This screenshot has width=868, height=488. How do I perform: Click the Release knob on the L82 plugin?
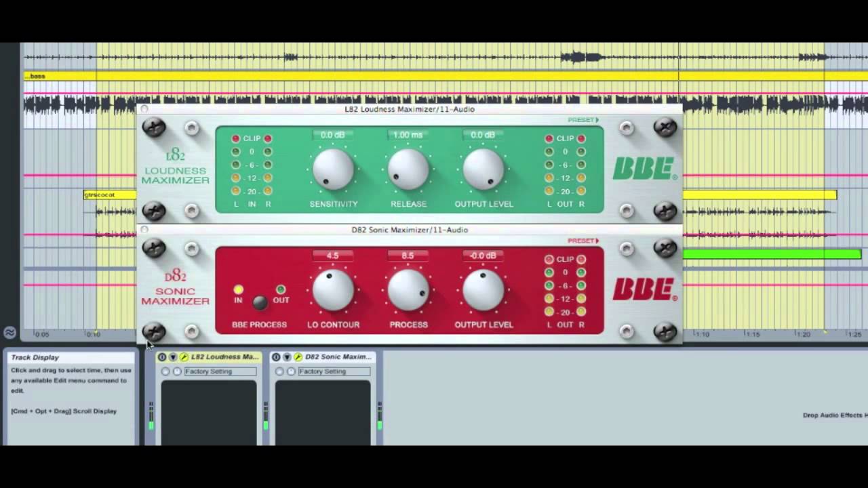[408, 169]
